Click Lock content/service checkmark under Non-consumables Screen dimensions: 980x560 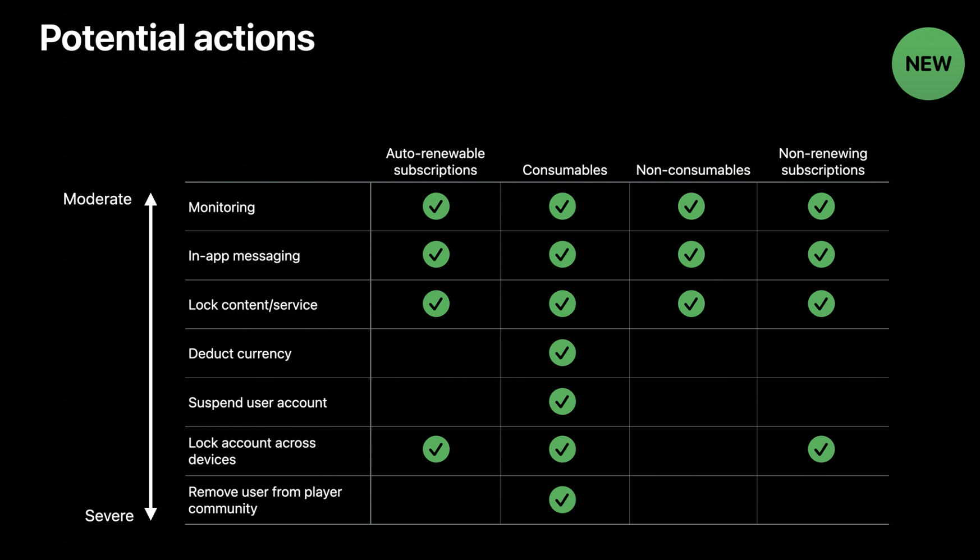click(691, 304)
